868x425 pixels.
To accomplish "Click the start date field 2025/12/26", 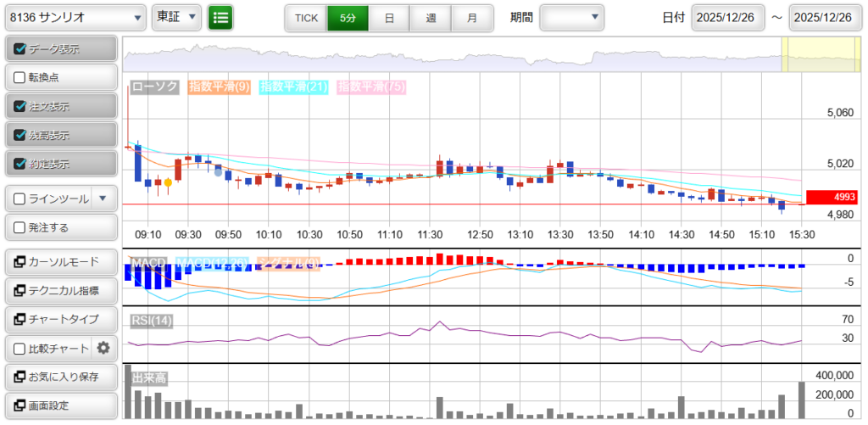I will (729, 17).
